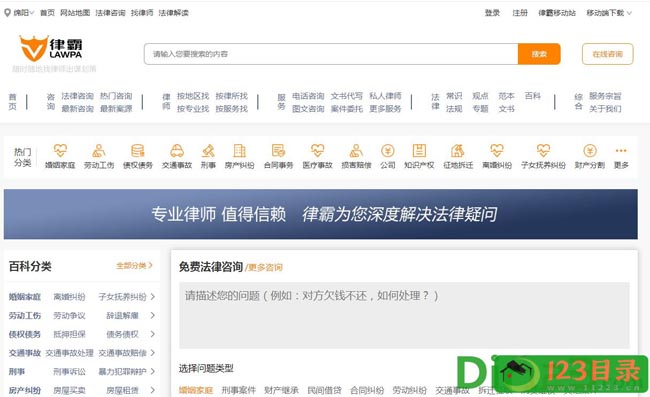Click 房屋买卖 in the sidebar
650x397 pixels.
pyautogui.click(x=69, y=390)
